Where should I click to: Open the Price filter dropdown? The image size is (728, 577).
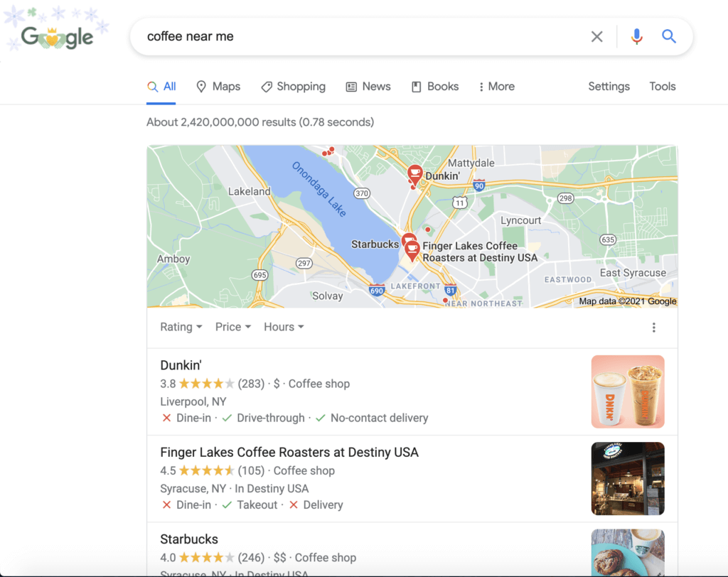point(232,327)
